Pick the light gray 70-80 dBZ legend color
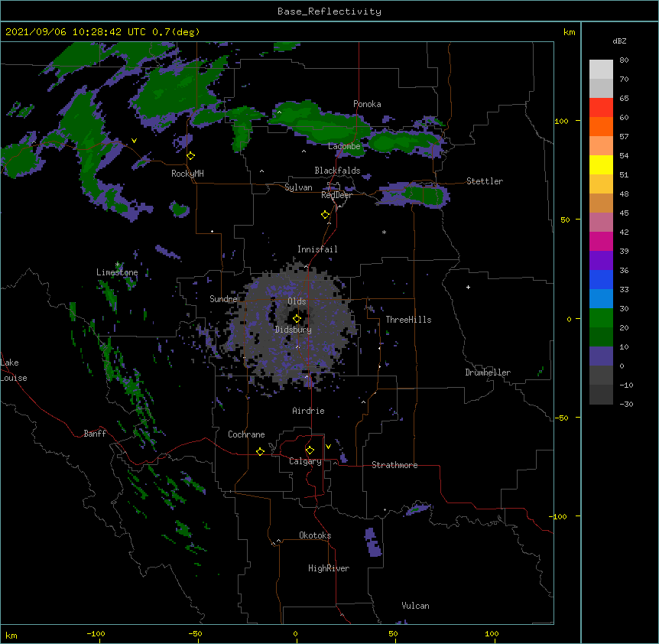The height and width of the screenshot is (644, 659). coord(601,70)
